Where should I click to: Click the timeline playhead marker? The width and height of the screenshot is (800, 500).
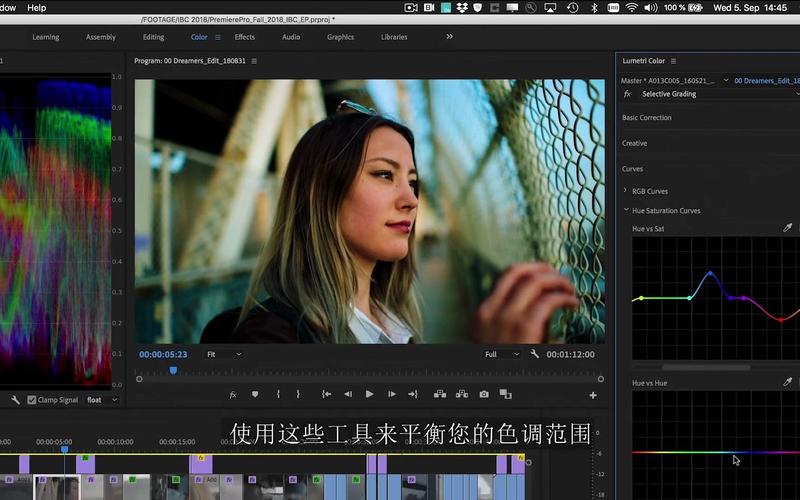click(x=64, y=449)
